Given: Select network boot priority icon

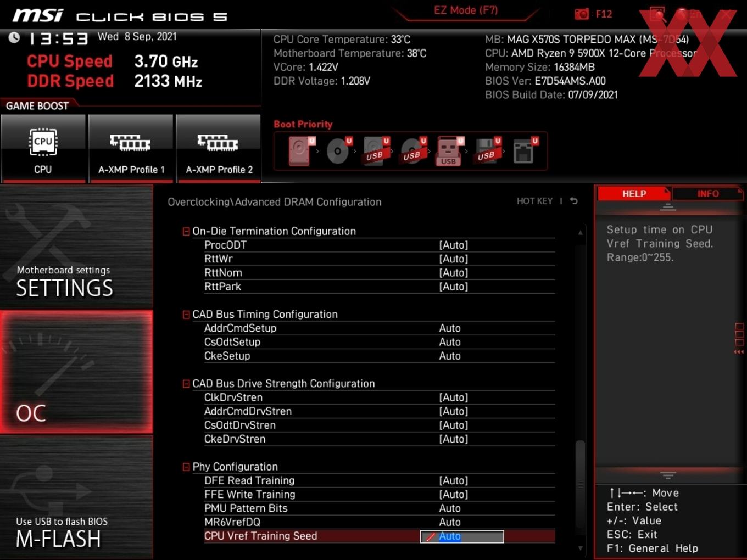Looking at the screenshot, I should click(x=525, y=151).
